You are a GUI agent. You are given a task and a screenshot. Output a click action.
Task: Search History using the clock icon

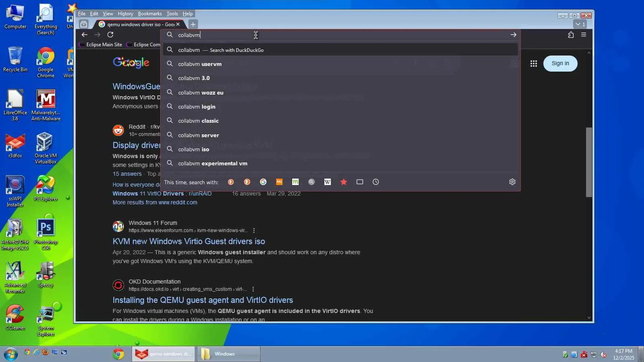(376, 182)
